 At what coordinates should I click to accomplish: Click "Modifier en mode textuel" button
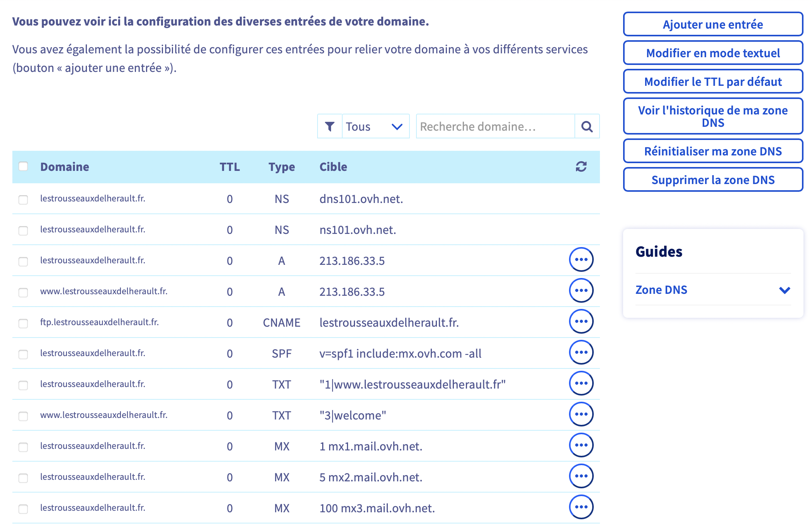coord(713,53)
